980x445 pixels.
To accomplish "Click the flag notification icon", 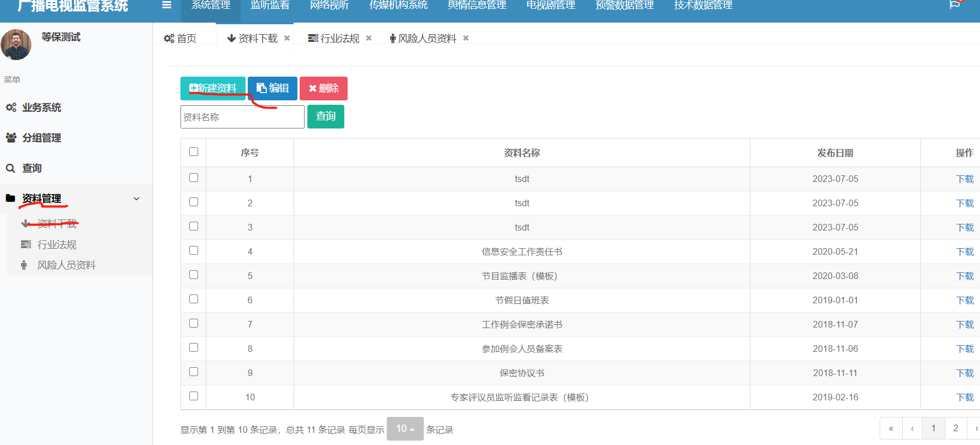I will (955, 4).
